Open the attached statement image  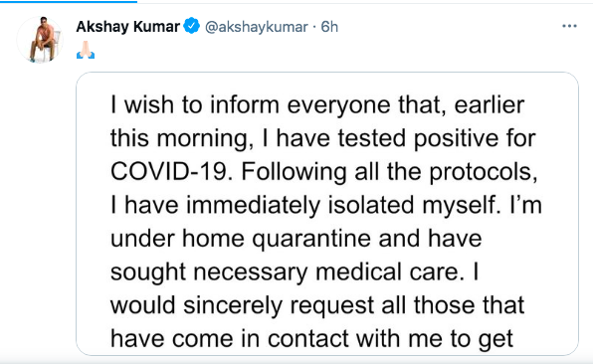(x=327, y=214)
